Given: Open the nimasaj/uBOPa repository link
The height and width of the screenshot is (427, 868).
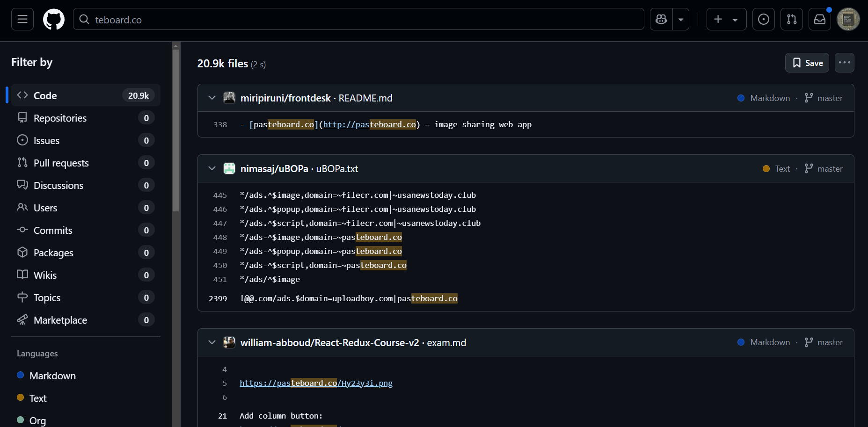Looking at the screenshot, I should (274, 168).
